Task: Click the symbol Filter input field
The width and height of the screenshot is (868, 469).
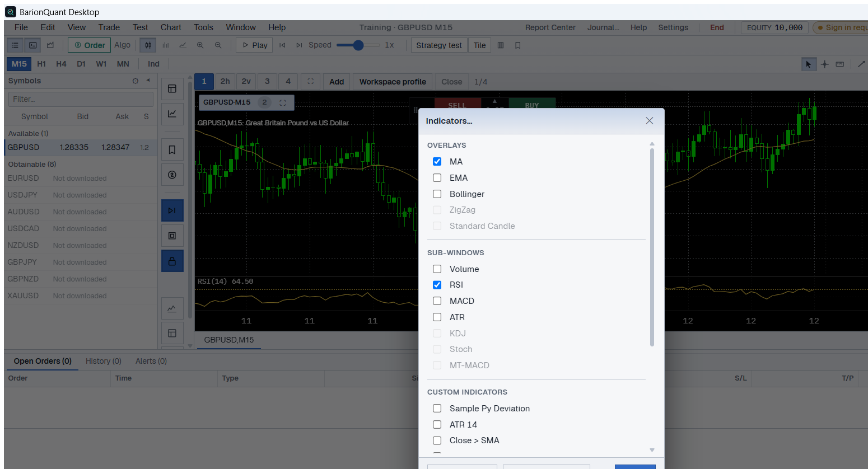Action: click(81, 99)
